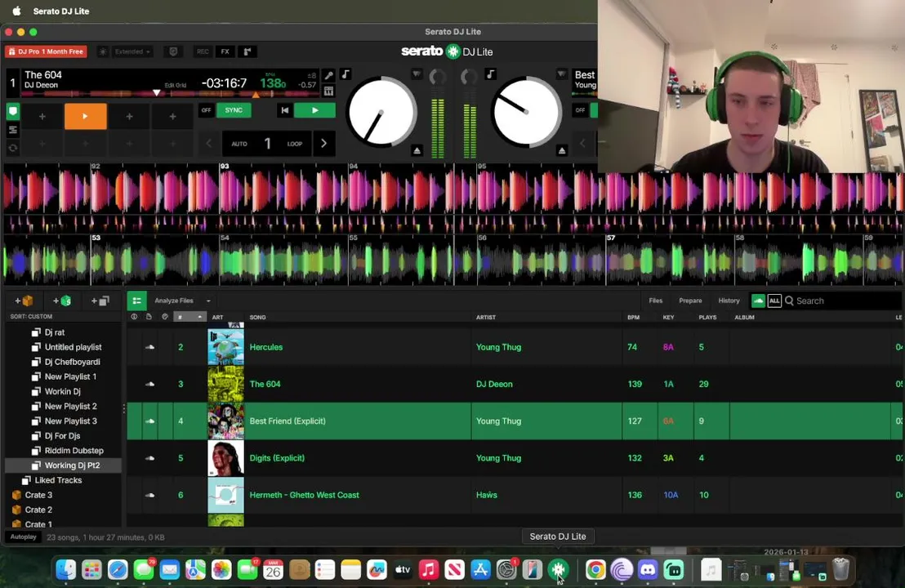Add a new smart crate
905x588 pixels.
point(62,301)
